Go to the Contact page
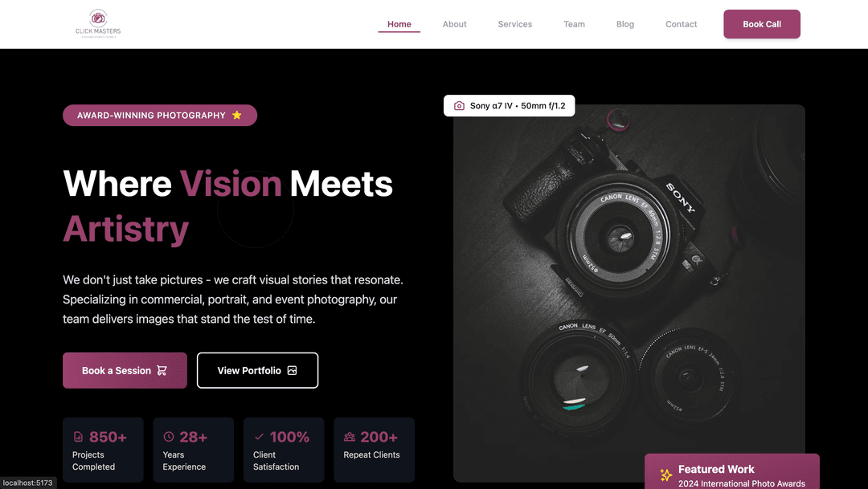 click(681, 24)
